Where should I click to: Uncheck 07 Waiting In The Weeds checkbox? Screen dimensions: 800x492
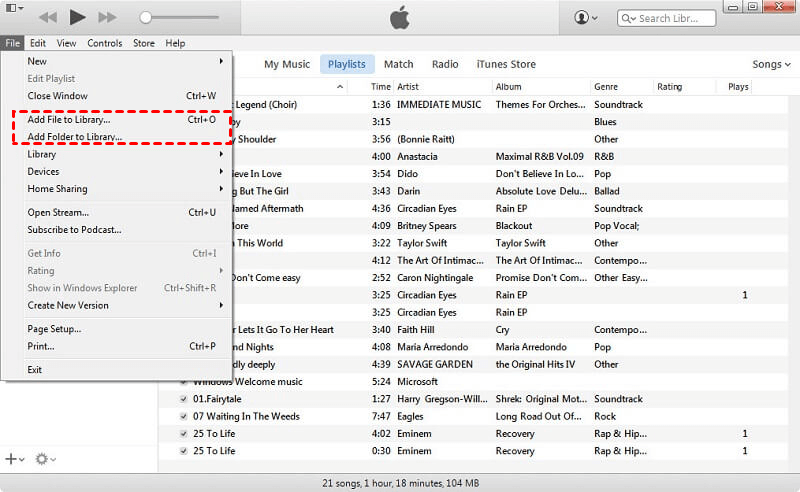(184, 416)
